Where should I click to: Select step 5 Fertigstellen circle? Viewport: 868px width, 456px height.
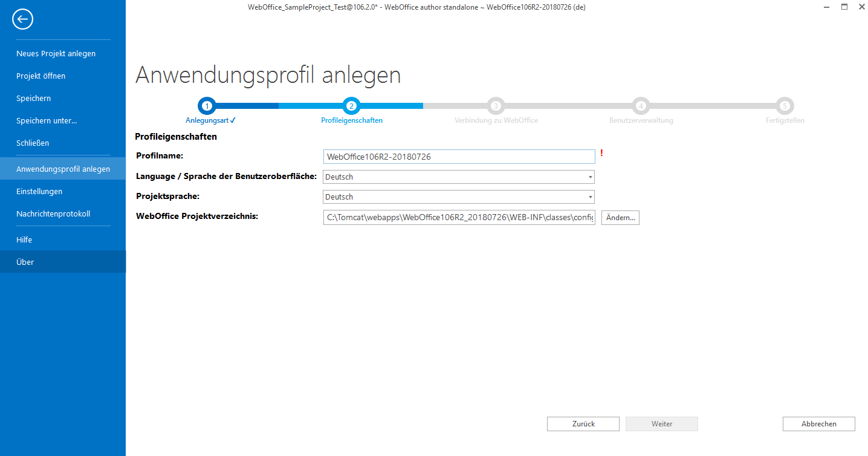785,105
